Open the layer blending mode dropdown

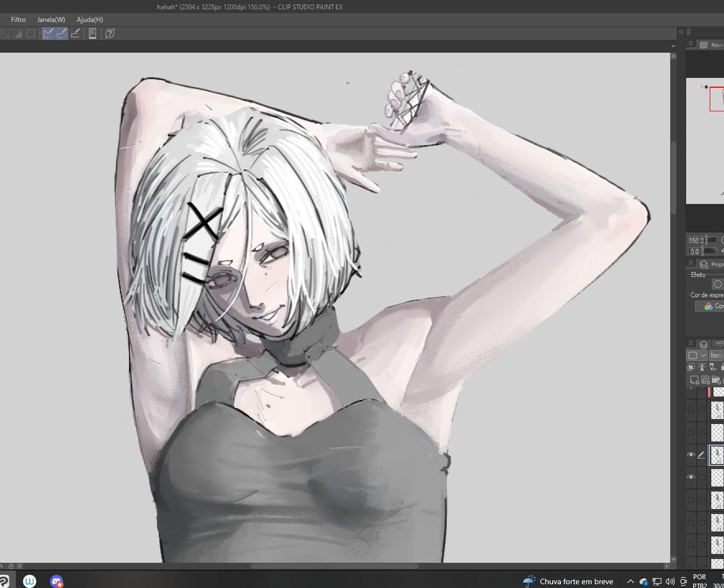click(717, 355)
